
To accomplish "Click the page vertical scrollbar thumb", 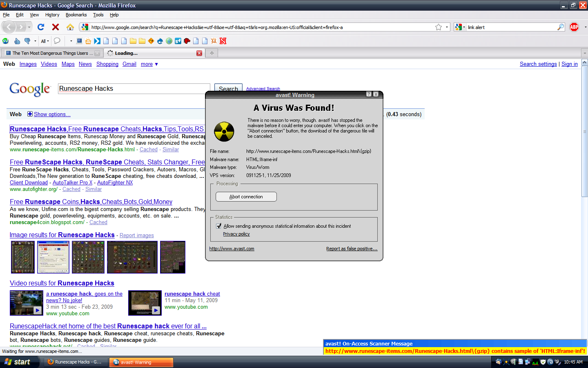I will (x=585, y=132).
